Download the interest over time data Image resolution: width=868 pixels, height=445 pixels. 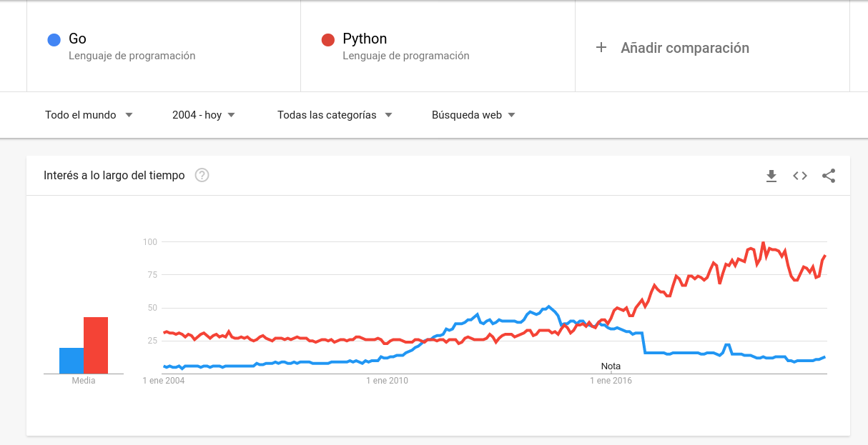771,176
